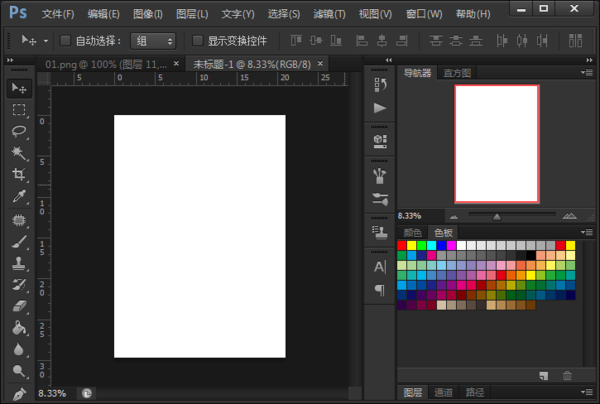
Task: Enable the 自动选择 checkbox
Action: coord(65,41)
